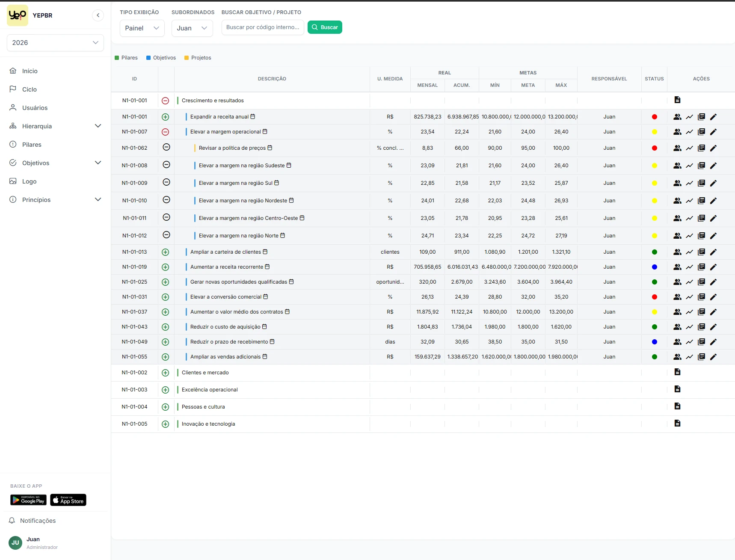Edit Reduzir o custo de aquisição pencil icon
The height and width of the screenshot is (560, 735).
click(713, 327)
